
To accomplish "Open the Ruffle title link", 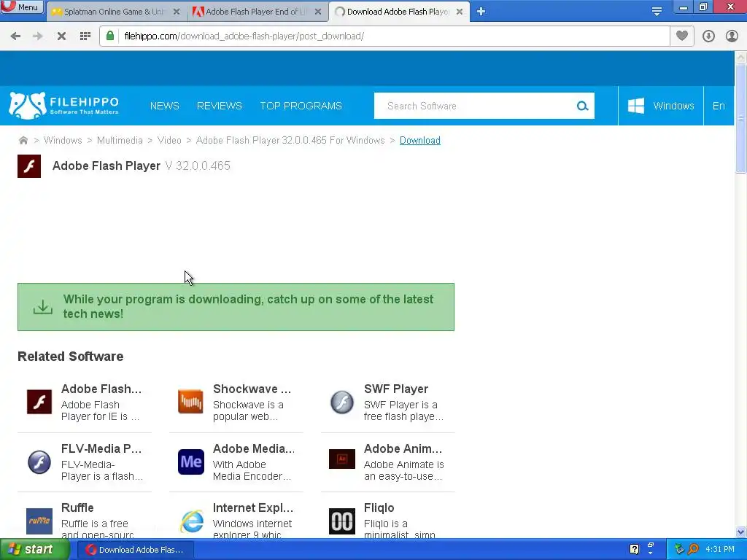I will coord(77,507).
